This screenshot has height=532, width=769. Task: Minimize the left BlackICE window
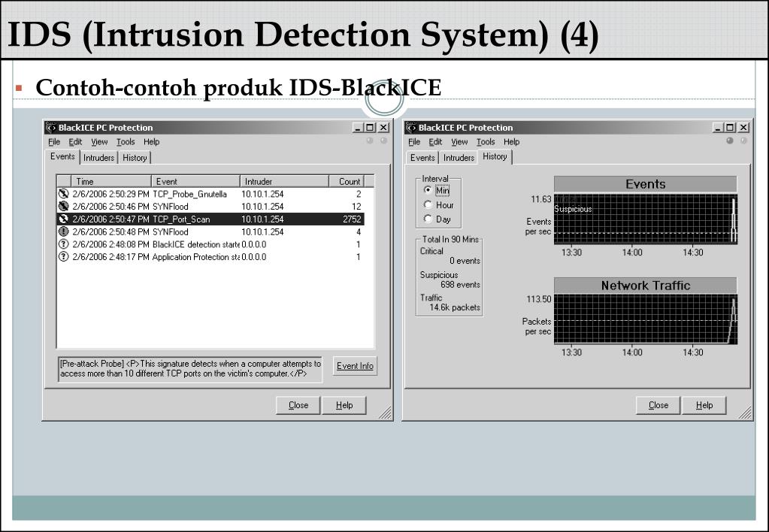point(358,128)
